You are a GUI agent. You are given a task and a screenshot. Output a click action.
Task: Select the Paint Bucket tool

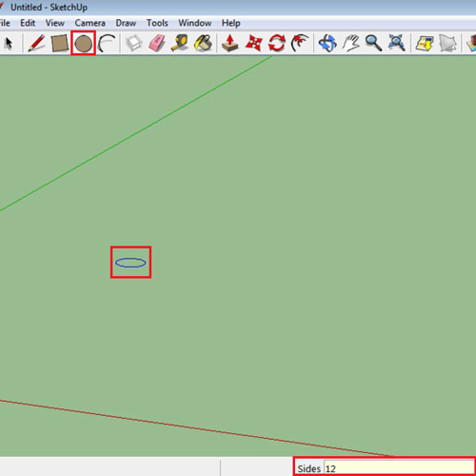click(x=203, y=43)
